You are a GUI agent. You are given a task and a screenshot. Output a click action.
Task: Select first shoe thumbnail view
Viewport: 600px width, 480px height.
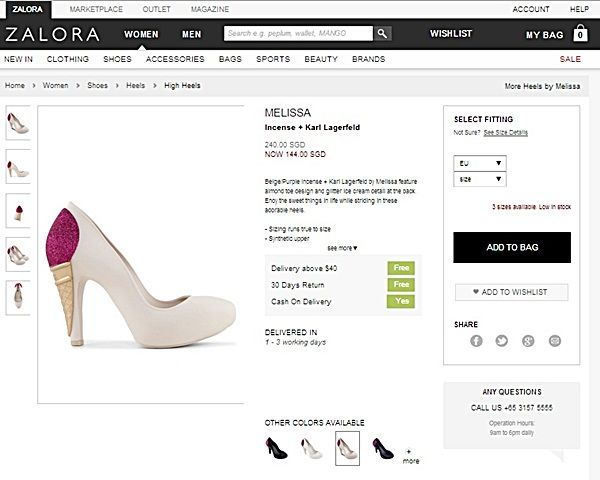18,123
